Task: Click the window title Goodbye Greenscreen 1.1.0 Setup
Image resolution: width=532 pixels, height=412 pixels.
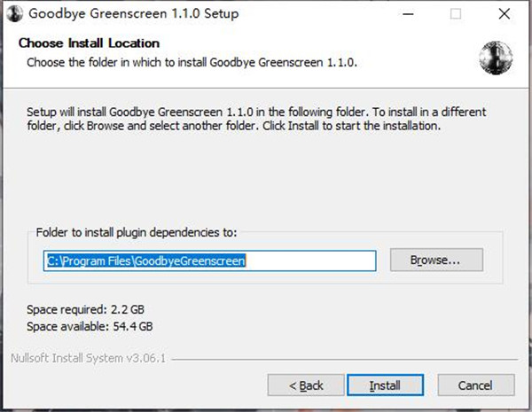Action: [134, 13]
